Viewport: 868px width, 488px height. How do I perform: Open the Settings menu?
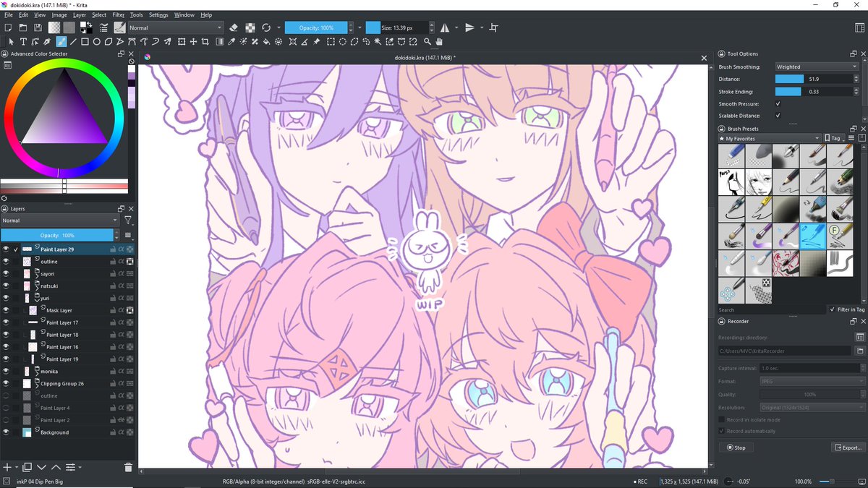coord(158,14)
